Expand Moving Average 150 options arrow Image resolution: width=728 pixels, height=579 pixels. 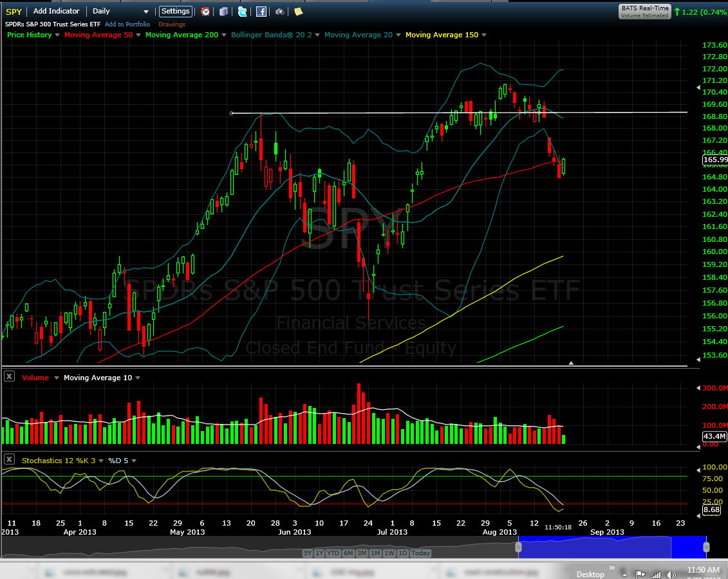(484, 35)
